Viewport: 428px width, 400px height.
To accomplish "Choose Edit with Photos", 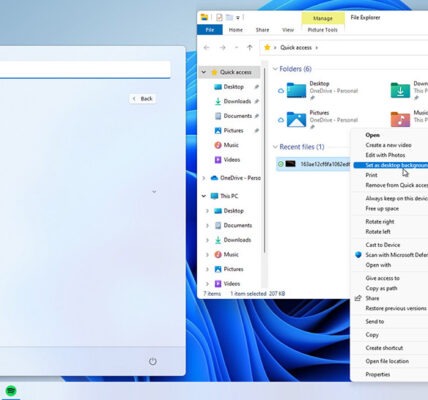I will 385,155.
